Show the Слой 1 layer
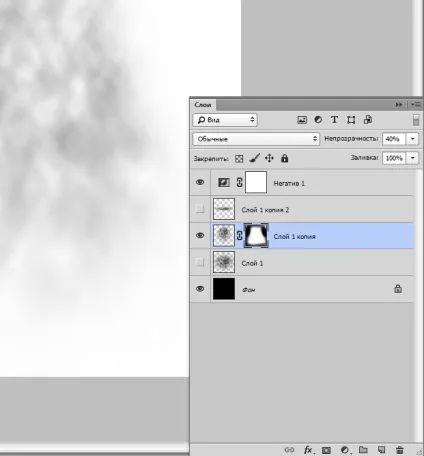The image size is (424, 456). coord(200,262)
